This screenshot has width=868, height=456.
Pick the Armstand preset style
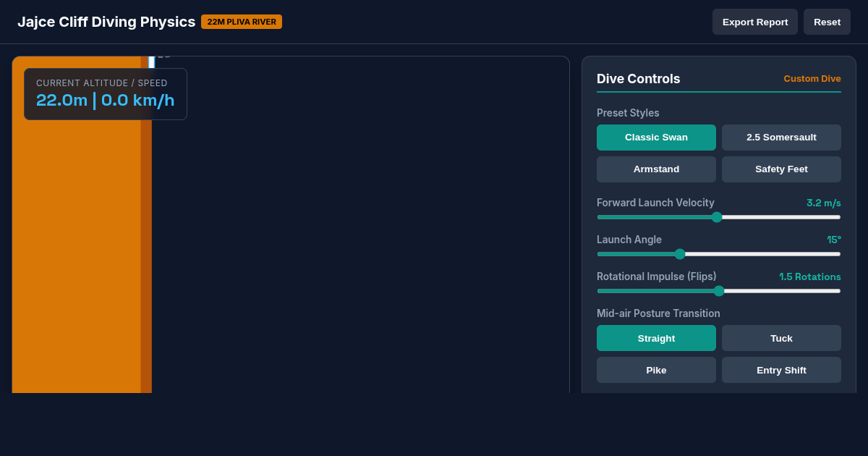coord(656,169)
